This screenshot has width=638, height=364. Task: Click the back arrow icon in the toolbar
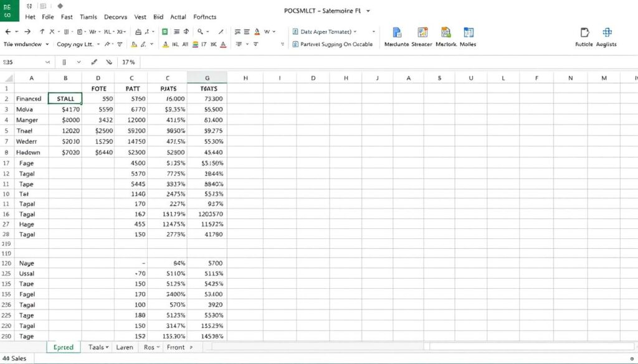[8, 32]
